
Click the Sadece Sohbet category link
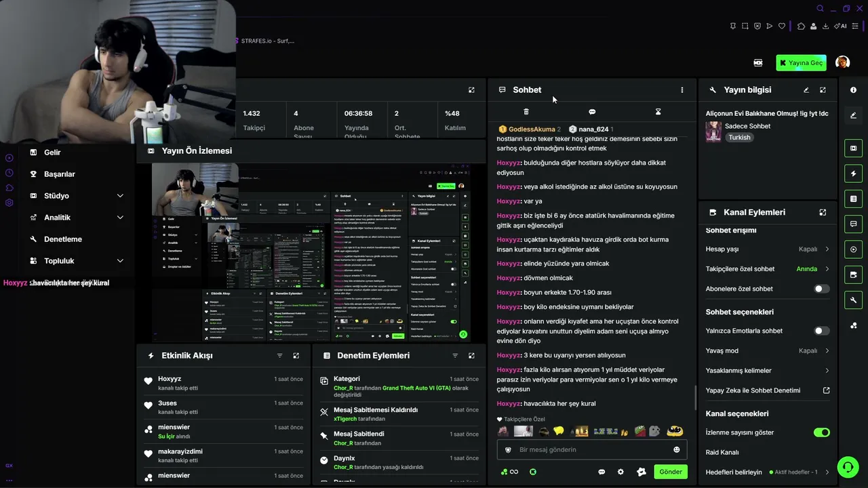[747, 126]
